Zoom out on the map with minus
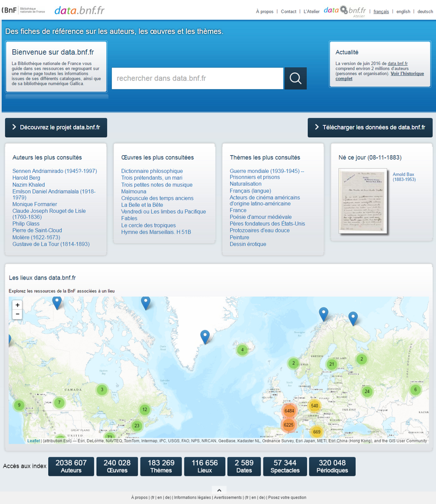The height and width of the screenshot is (504, 436). click(17, 314)
